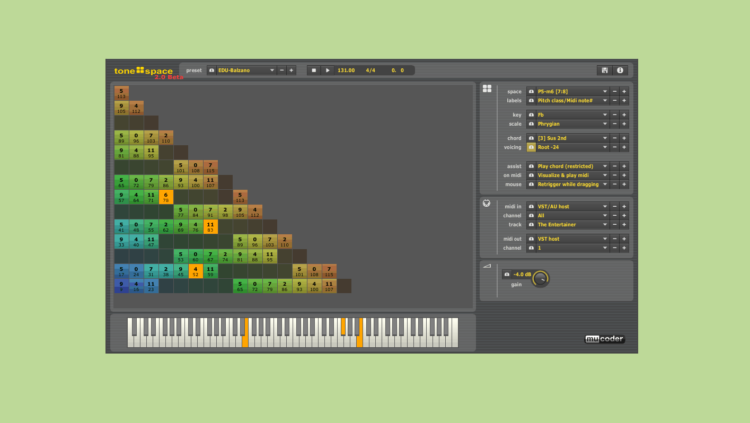The width and height of the screenshot is (750, 423).
Task: Go to previous preset with minus button
Action: pyautogui.click(x=282, y=70)
